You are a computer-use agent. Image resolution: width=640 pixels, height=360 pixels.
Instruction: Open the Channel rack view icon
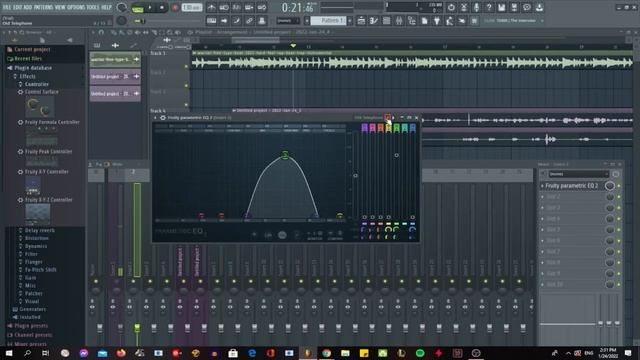tap(386, 20)
